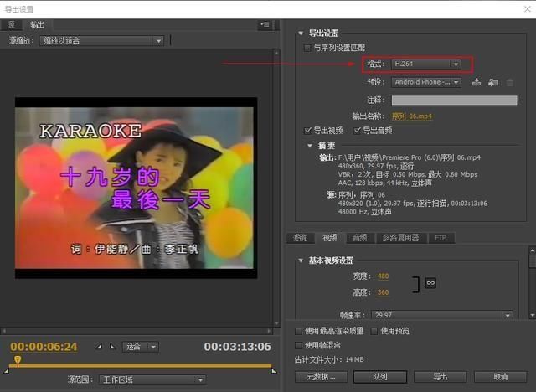Viewport: 536px width, 392px height.
Task: Click the width value 480
Action: [384, 276]
